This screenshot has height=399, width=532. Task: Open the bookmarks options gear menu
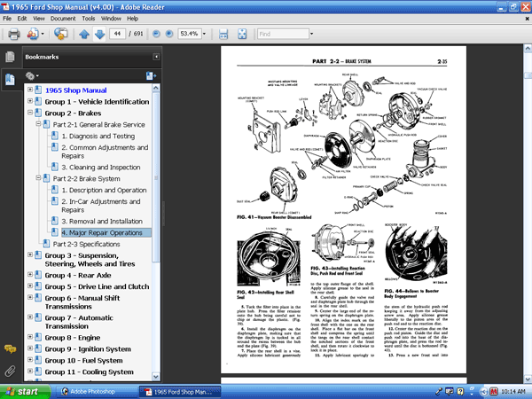(32, 76)
